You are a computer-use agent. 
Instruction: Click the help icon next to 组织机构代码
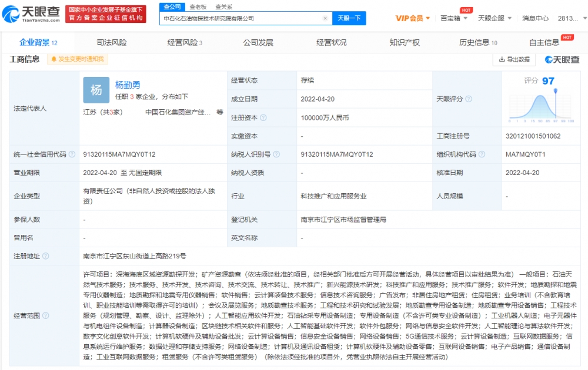(482, 154)
